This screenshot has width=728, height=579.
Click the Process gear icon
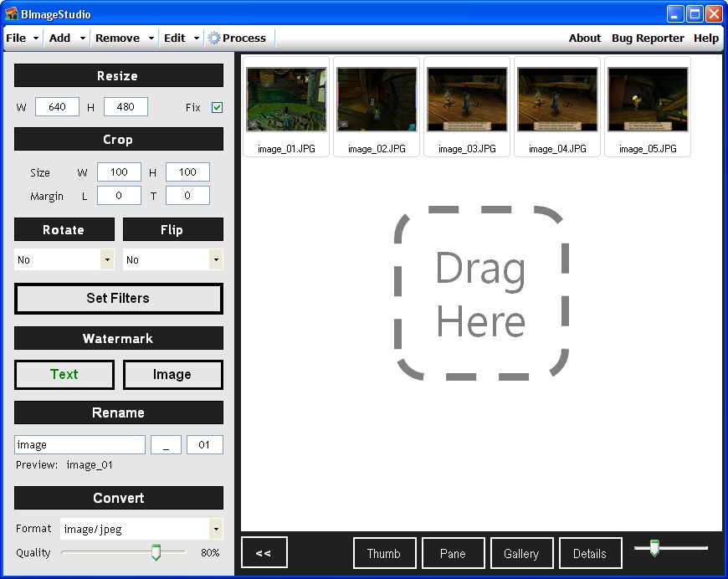coord(214,38)
